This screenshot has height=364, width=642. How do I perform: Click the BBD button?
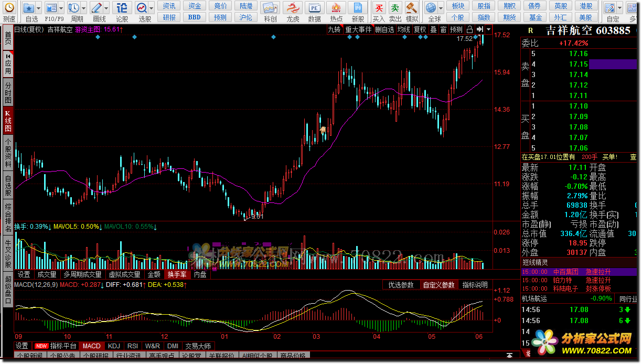pyautogui.click(x=195, y=17)
